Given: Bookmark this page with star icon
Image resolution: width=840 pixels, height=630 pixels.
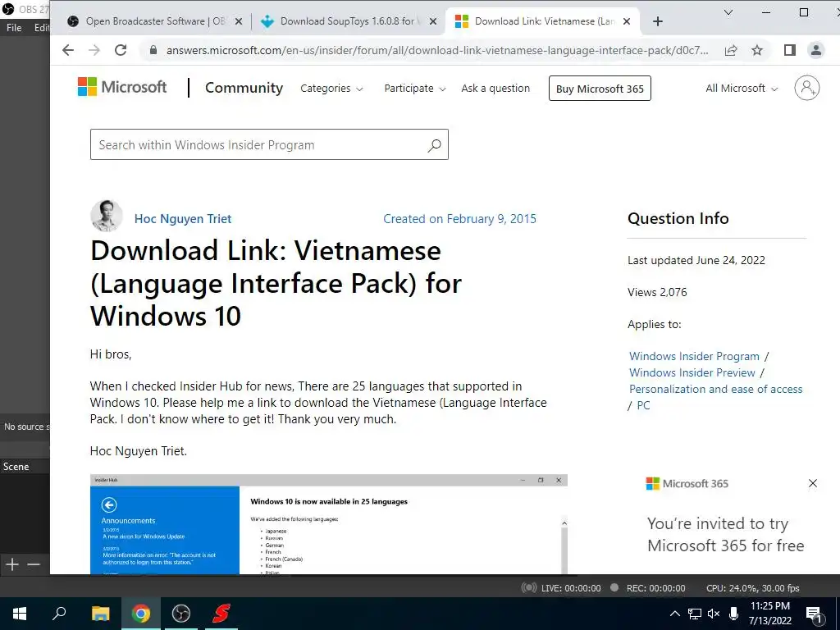Looking at the screenshot, I should (757, 50).
